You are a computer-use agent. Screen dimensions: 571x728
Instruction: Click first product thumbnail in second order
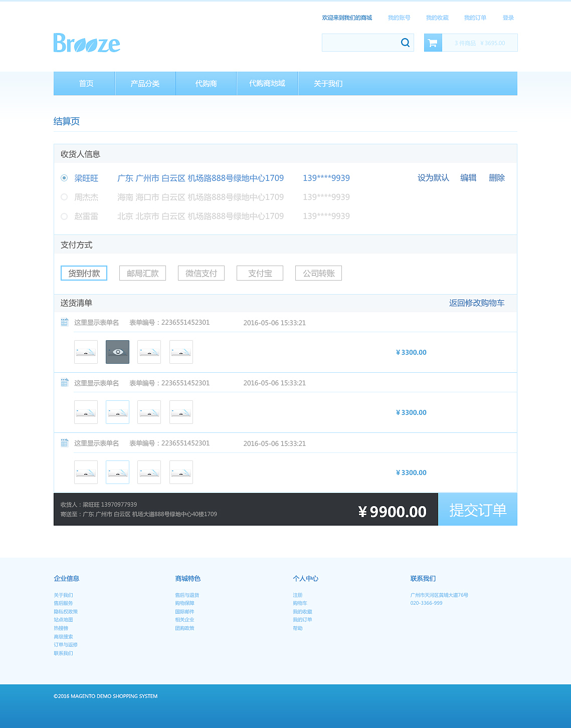86,412
